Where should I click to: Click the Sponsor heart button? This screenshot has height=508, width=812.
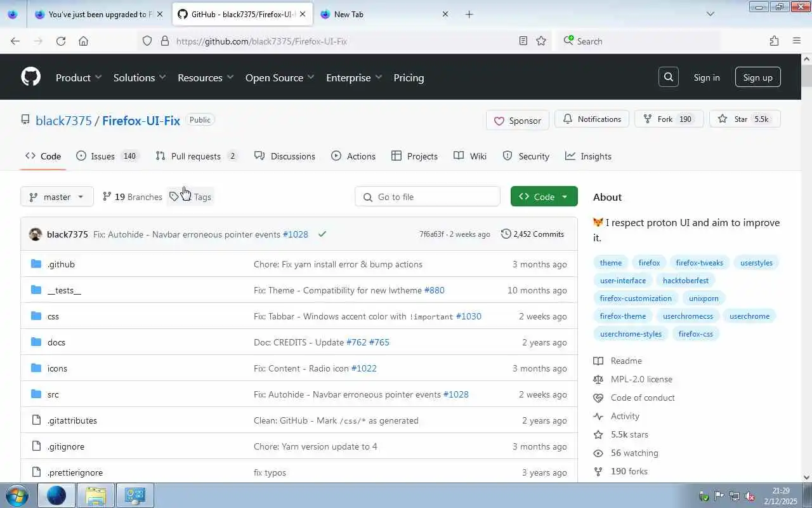[x=517, y=121]
